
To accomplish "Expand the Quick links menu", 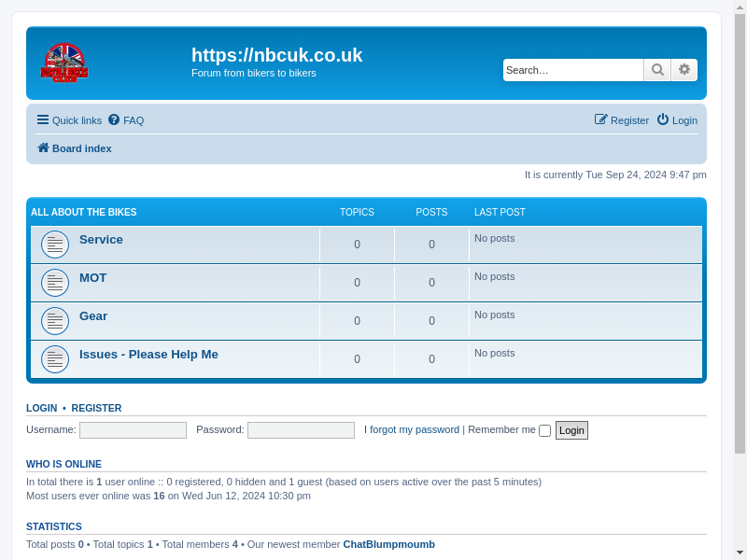I will 70,120.
